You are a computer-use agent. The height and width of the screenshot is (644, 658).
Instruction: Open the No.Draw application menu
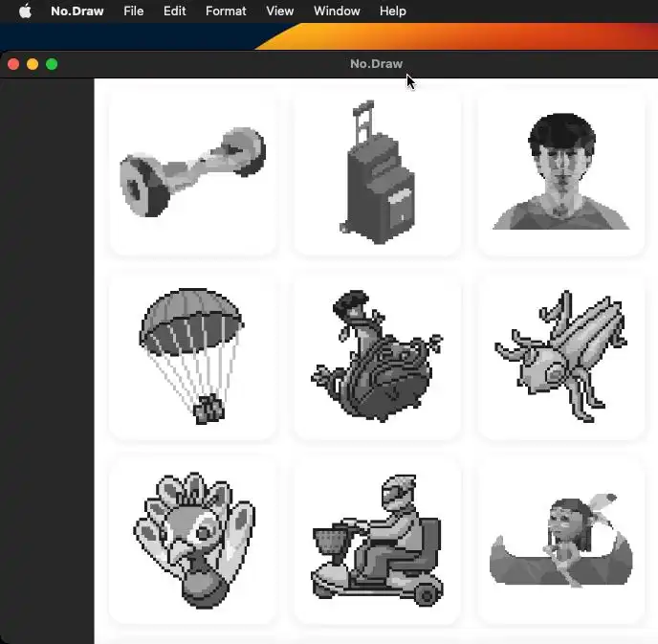tap(77, 11)
